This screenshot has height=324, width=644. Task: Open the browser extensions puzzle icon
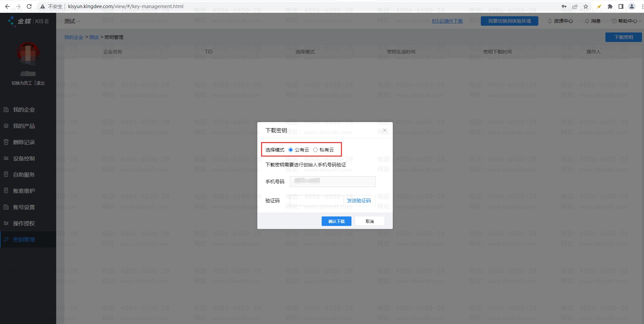(610, 6)
